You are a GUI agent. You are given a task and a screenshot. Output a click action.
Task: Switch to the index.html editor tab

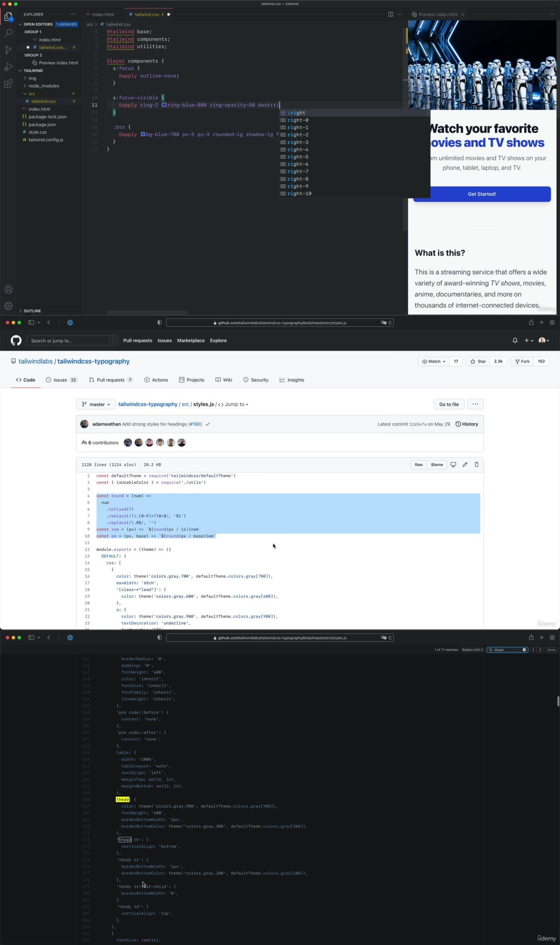click(x=102, y=14)
